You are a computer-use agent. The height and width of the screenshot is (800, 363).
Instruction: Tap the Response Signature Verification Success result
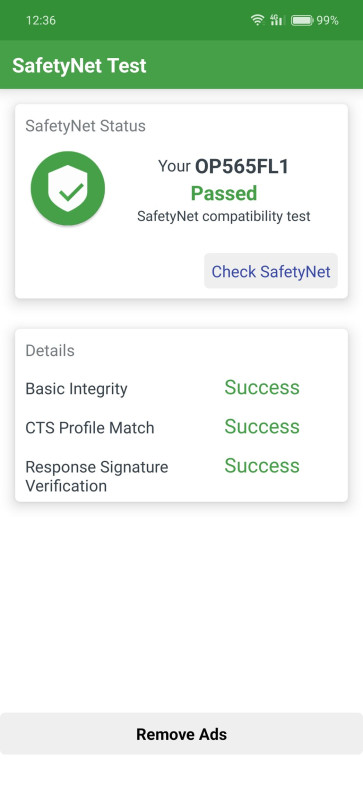[x=262, y=466]
